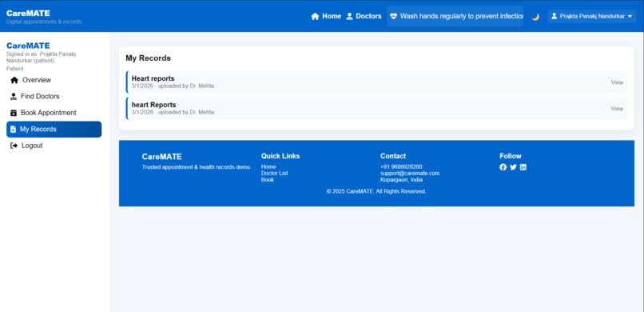
Task: Click the Quick Links footer heading
Action: coord(280,156)
